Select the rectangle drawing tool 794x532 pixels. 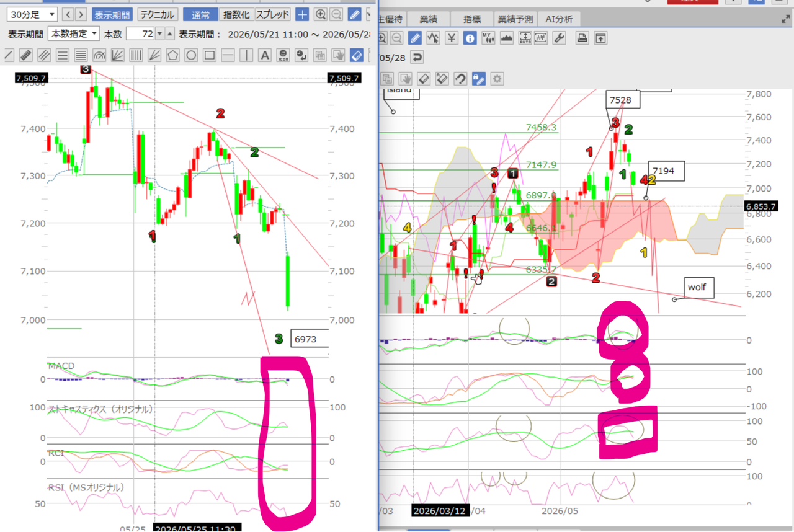pyautogui.click(x=210, y=55)
